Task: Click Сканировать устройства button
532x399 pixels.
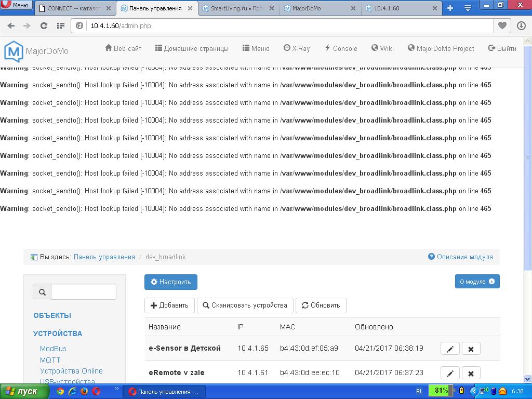Action: coord(245,305)
